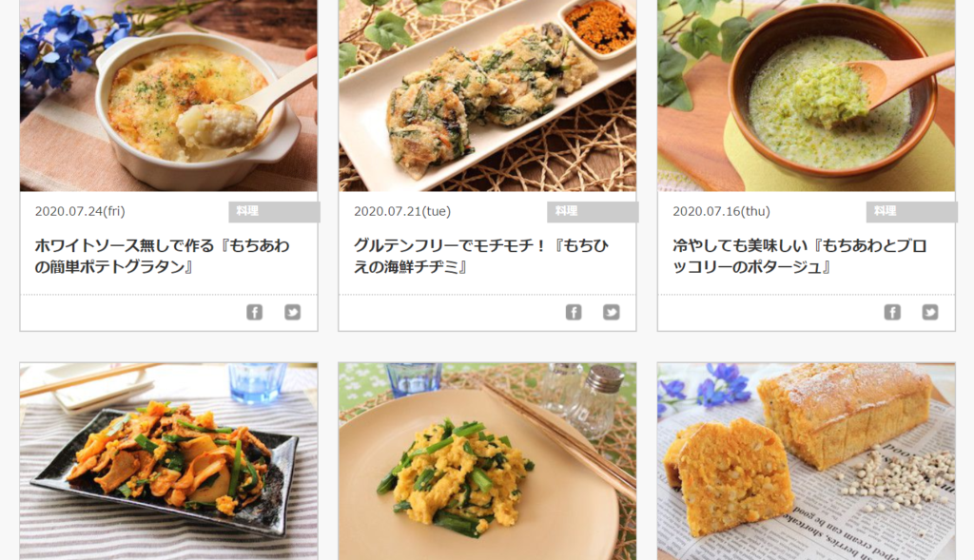Open the 料理 tag on 2020.07.16 post
This screenshot has height=560, width=974.
click(912, 212)
